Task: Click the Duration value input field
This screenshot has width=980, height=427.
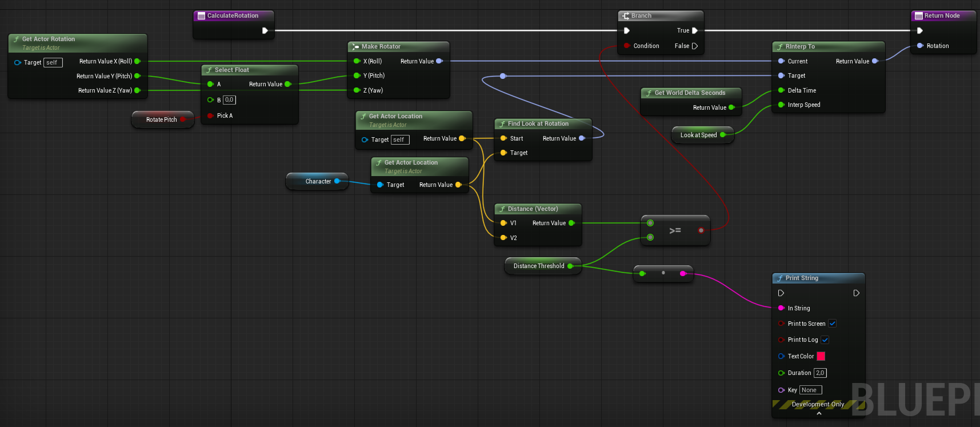Action: (820, 373)
